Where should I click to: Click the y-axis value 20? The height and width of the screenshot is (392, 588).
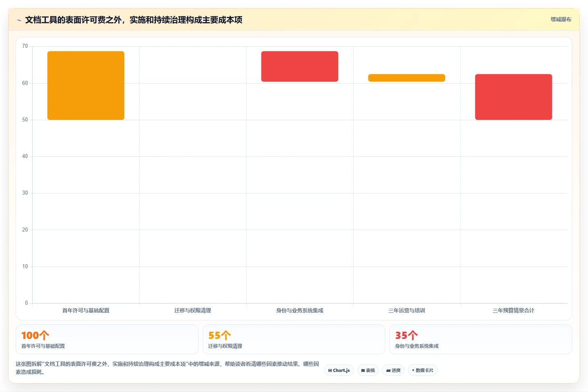25,230
